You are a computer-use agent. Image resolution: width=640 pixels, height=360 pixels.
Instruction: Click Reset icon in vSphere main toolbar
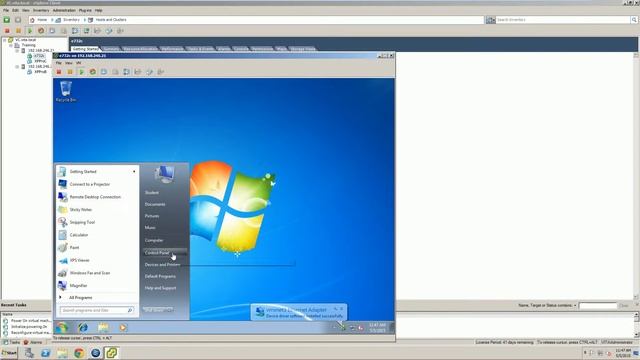point(41,31)
